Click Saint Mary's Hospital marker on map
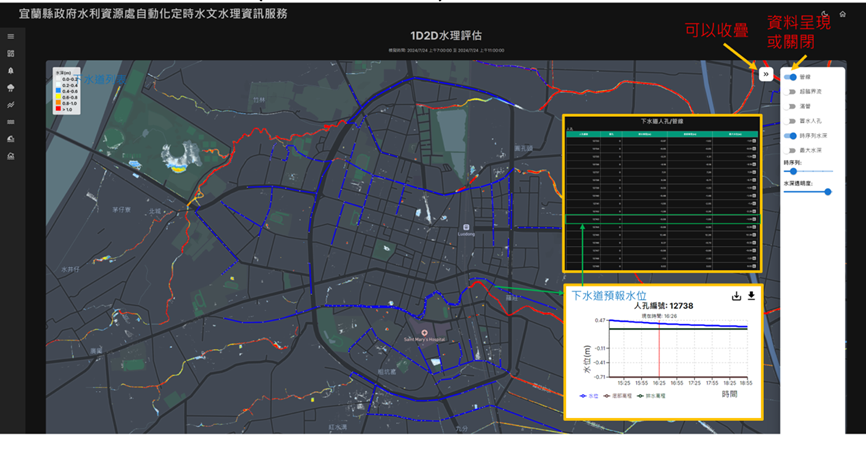 [425, 332]
